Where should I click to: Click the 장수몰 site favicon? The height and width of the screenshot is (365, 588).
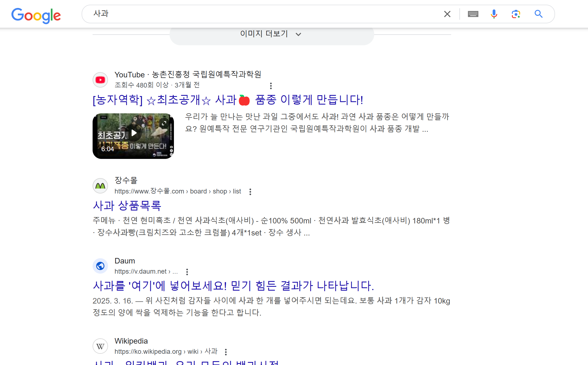point(100,186)
